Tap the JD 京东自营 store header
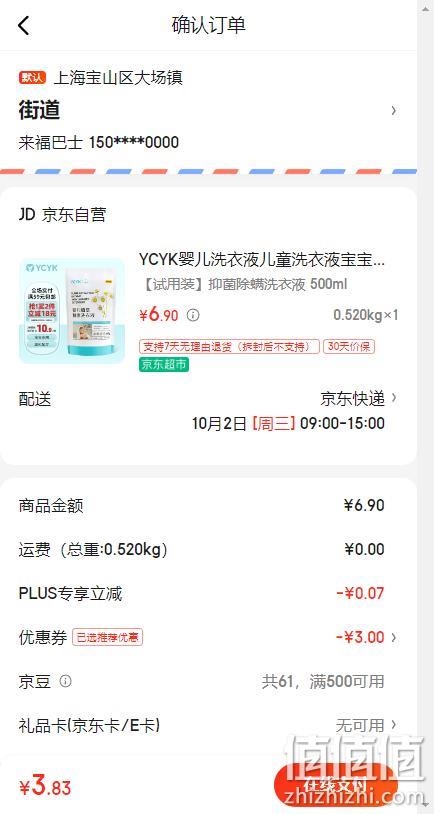The width and height of the screenshot is (434, 814). click(x=62, y=214)
